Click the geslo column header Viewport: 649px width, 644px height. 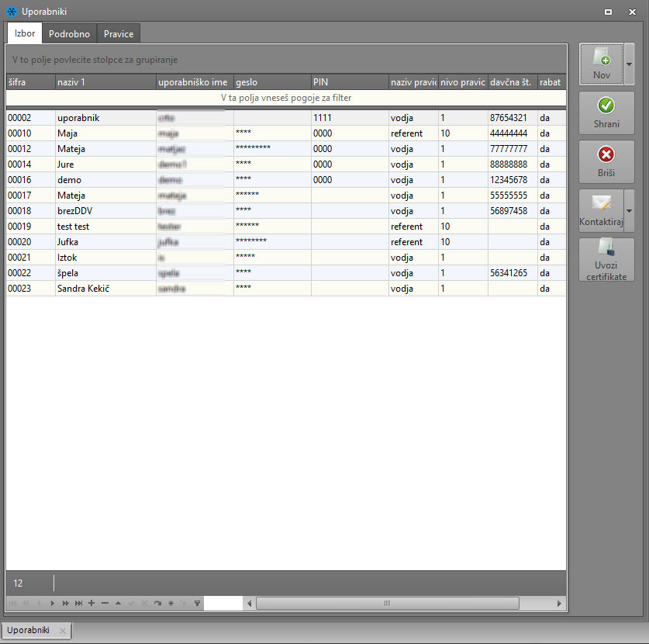click(x=272, y=82)
